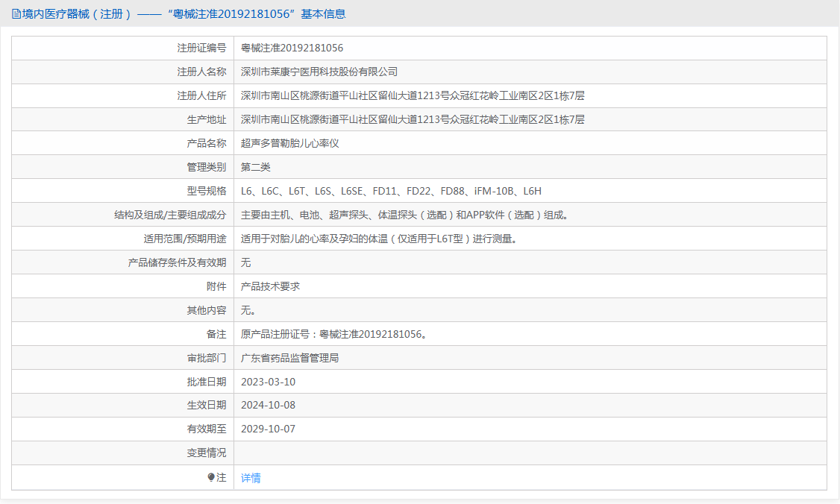Click the 型号规格 label
This screenshot has width=840, height=504.
pyautogui.click(x=206, y=191)
